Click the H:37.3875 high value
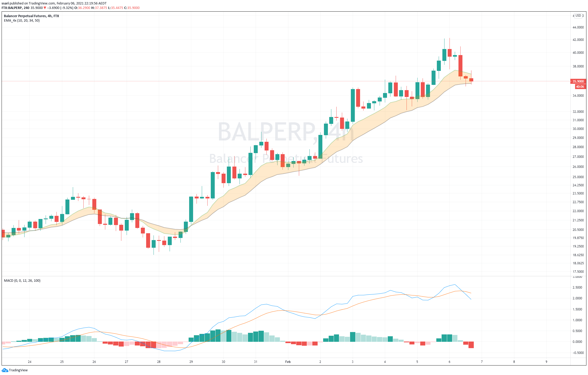 click(99, 8)
